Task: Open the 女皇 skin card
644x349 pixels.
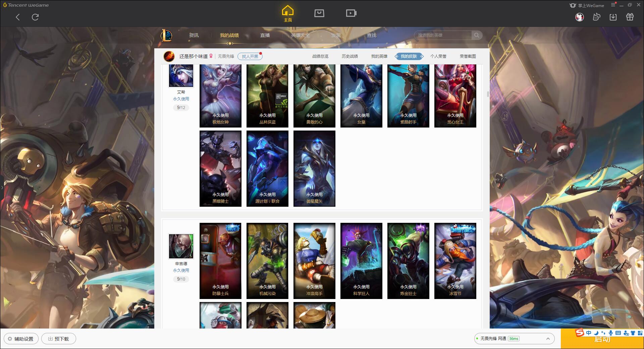Action: tap(361, 96)
